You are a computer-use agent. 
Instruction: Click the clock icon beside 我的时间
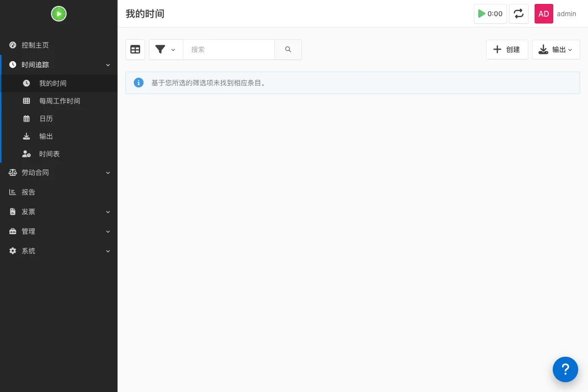click(26, 83)
